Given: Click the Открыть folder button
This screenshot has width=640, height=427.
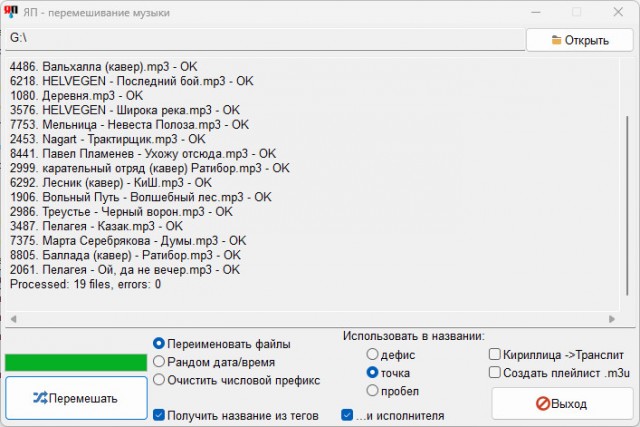Looking at the screenshot, I should tap(580, 40).
